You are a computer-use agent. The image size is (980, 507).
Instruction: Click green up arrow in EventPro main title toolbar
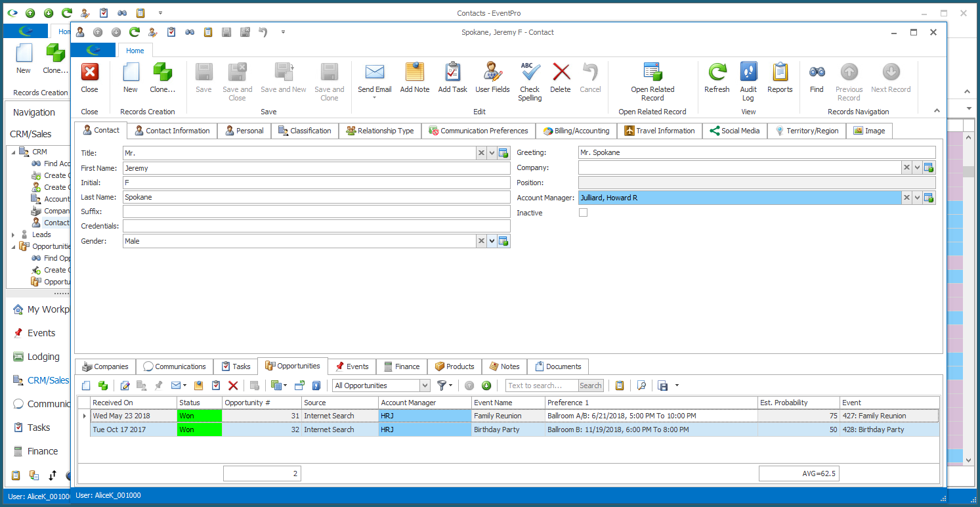(x=30, y=12)
